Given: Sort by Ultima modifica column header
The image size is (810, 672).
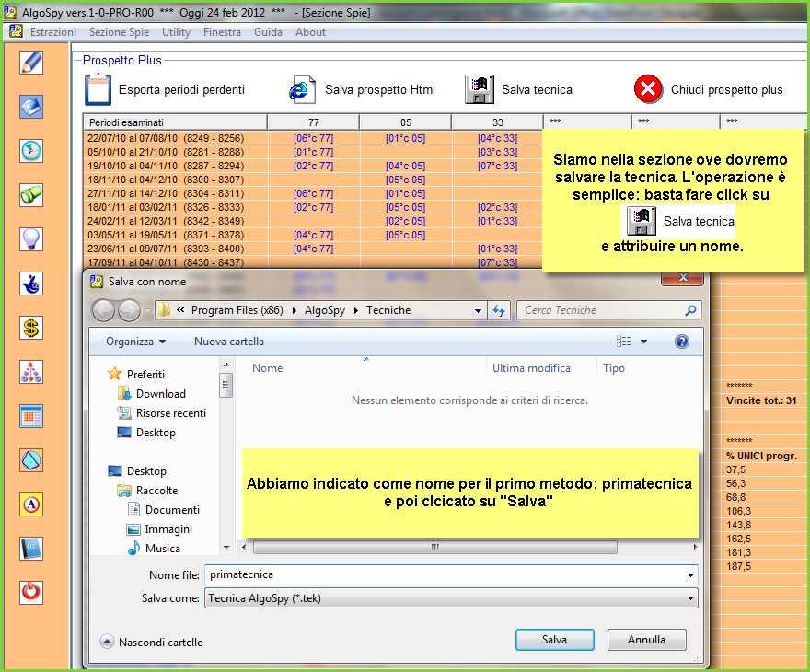Looking at the screenshot, I should (531, 368).
